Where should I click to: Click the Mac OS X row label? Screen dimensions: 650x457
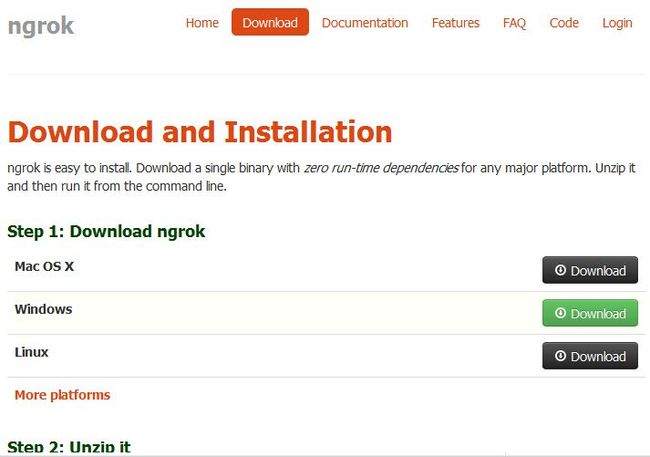(44, 266)
